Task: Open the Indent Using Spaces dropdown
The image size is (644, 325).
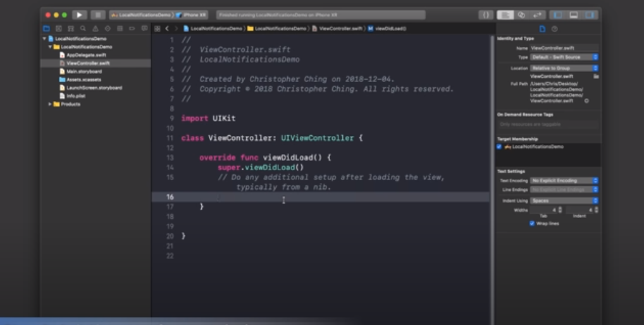Action: click(564, 200)
